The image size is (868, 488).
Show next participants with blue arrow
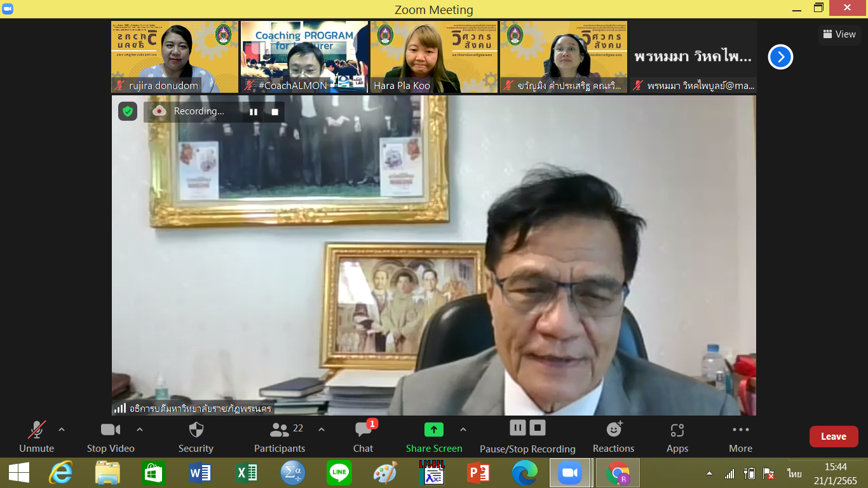[780, 57]
